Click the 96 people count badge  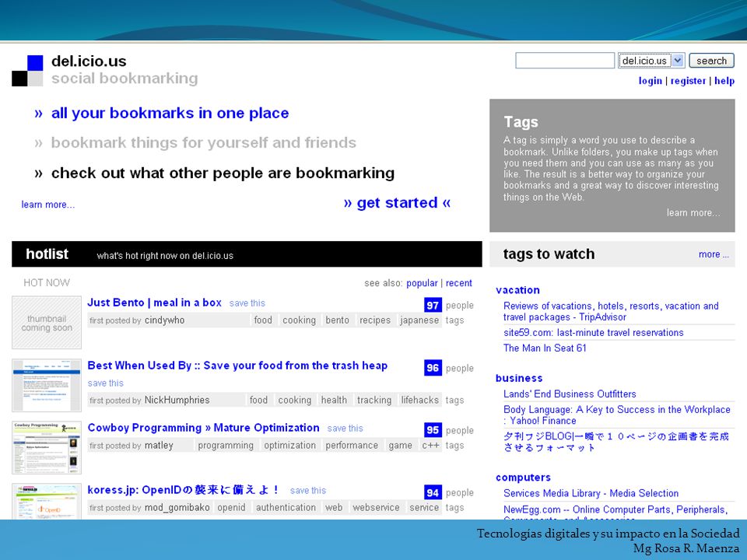pyautogui.click(x=433, y=368)
